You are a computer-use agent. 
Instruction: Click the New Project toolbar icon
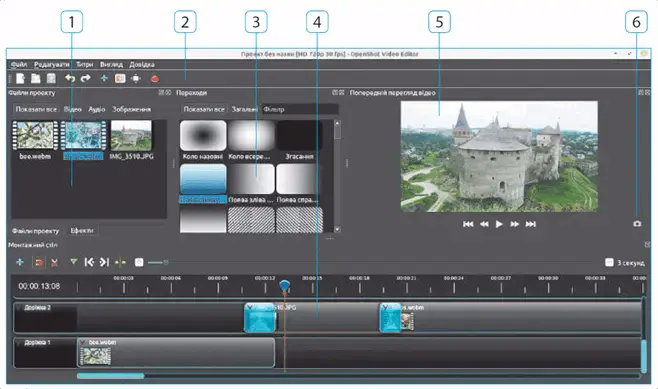20,78
